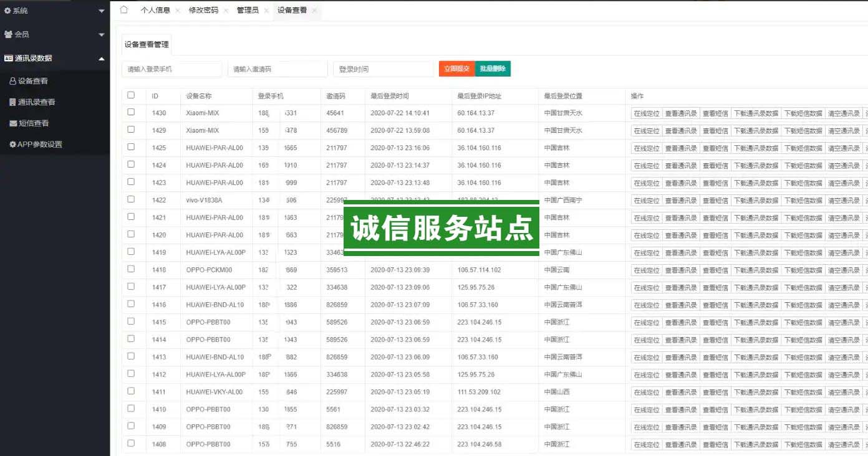
Task: Focus the 登录时间 input field
Action: tap(383, 69)
